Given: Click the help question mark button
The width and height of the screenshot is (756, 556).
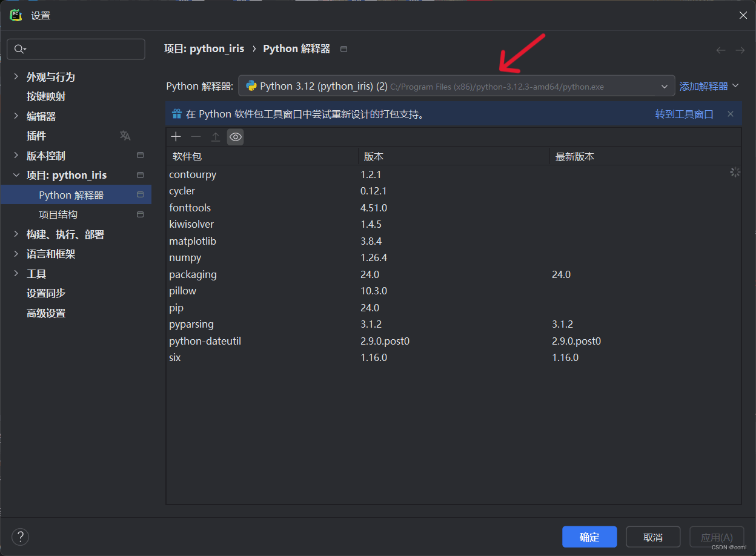Looking at the screenshot, I should (x=20, y=537).
